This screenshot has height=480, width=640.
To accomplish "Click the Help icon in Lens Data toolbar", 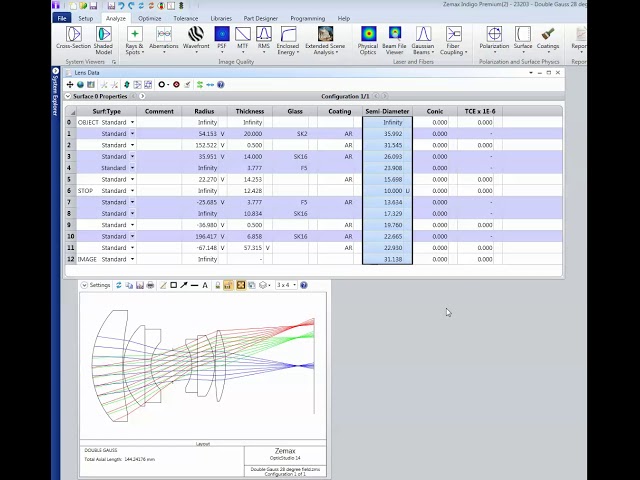I will point(220,84).
